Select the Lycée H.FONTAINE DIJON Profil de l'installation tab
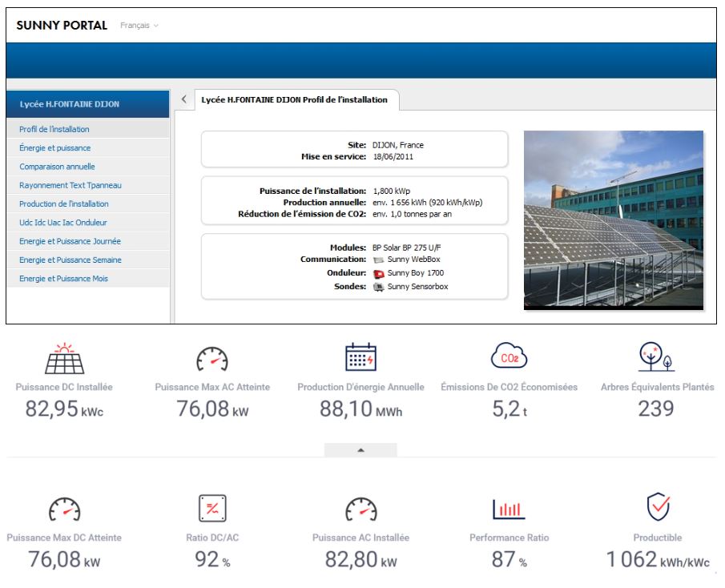 point(296,100)
